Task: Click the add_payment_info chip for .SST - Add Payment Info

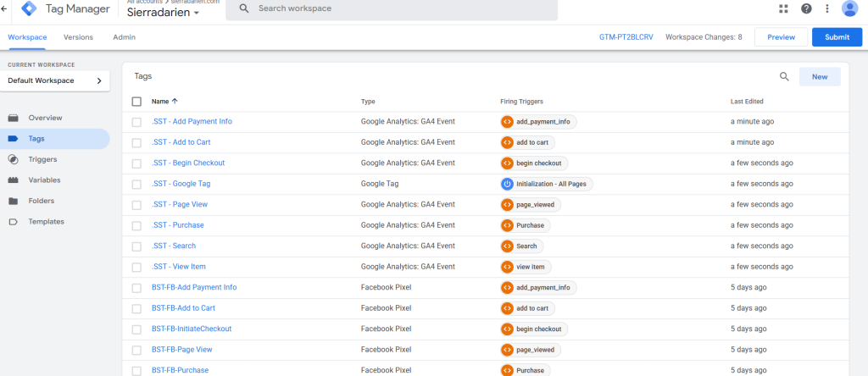Action: click(x=538, y=122)
